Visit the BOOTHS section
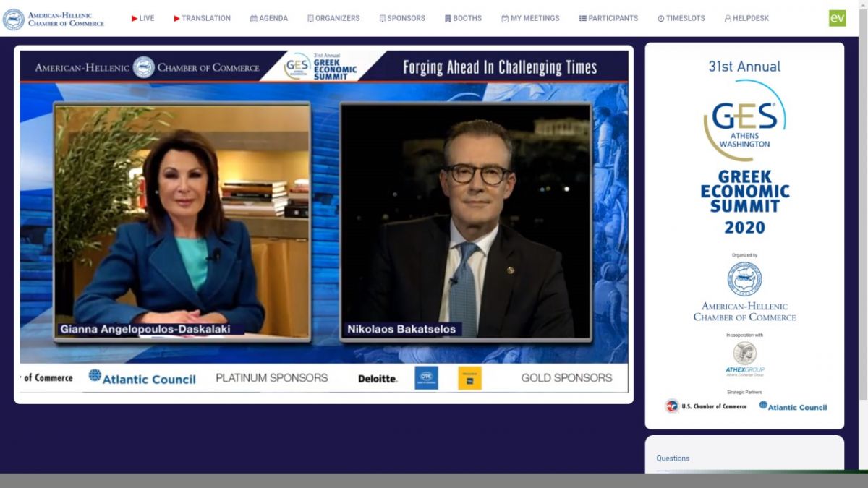868x488 pixels. [x=463, y=18]
